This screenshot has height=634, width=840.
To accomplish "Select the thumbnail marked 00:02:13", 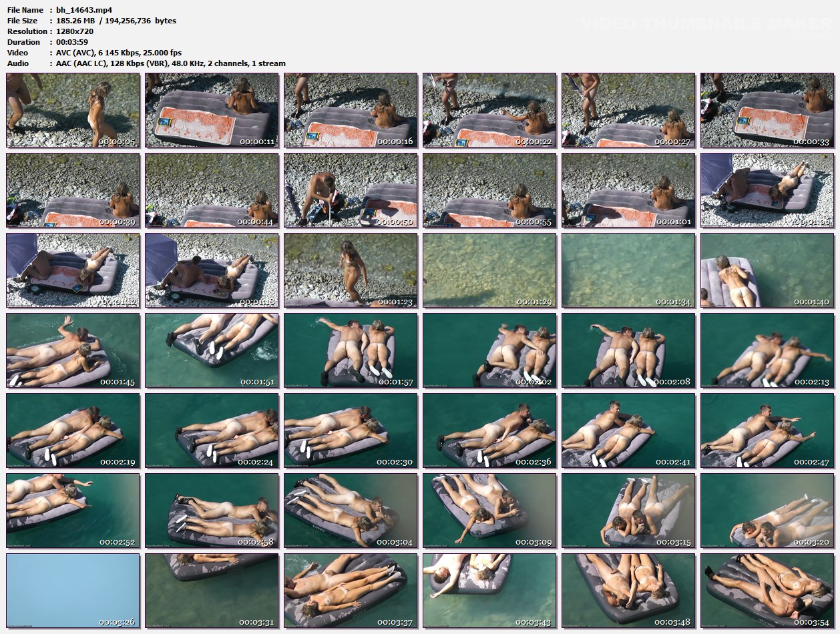I will [767, 350].
